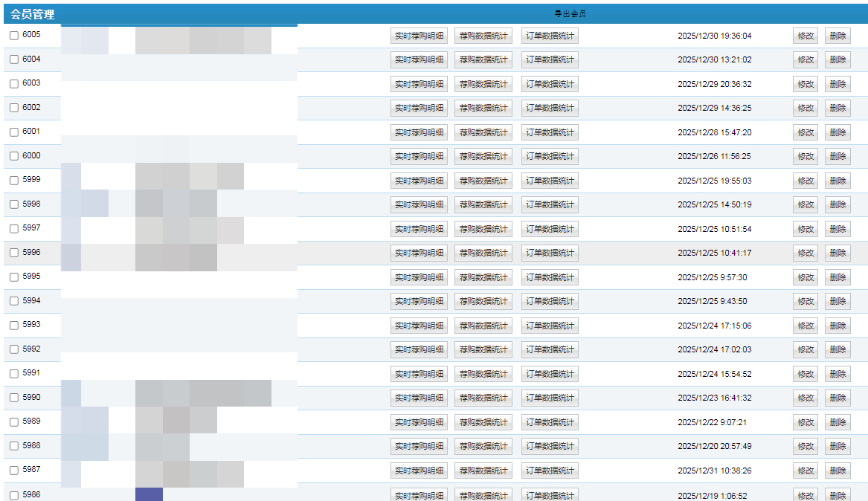Open 实时荐购明细 for member 5999
The image size is (868, 501).
tap(419, 181)
